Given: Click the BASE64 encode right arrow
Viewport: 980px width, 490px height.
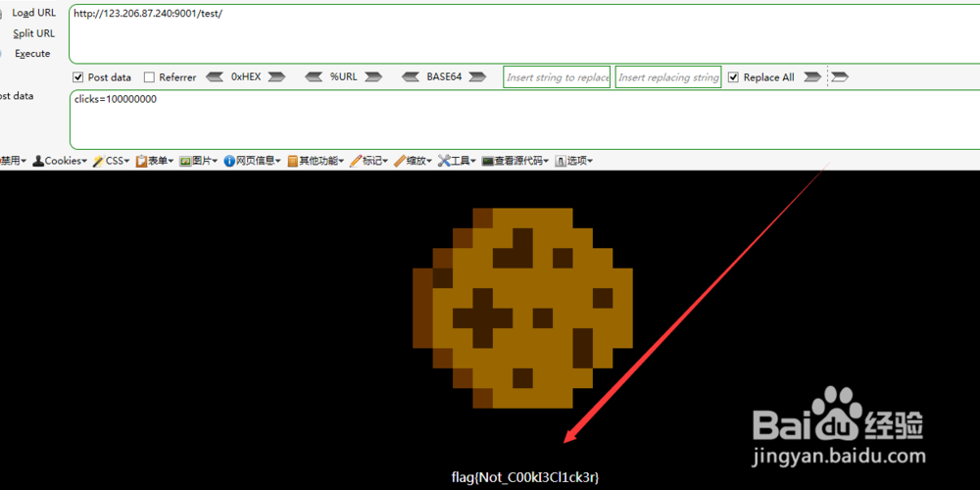Looking at the screenshot, I should (477, 76).
